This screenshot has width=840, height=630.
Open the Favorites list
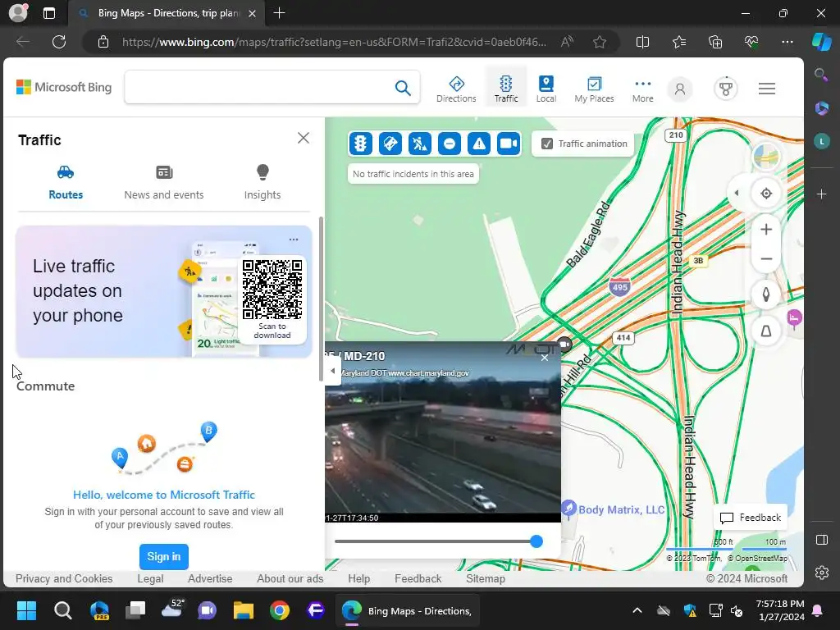click(x=678, y=42)
